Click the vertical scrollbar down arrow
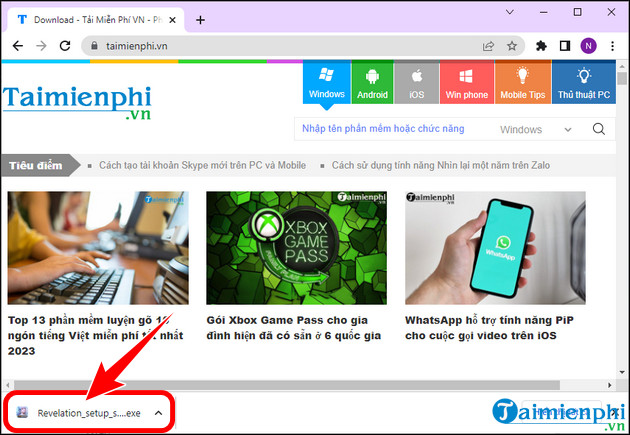The height and width of the screenshot is (435, 630). point(622,372)
